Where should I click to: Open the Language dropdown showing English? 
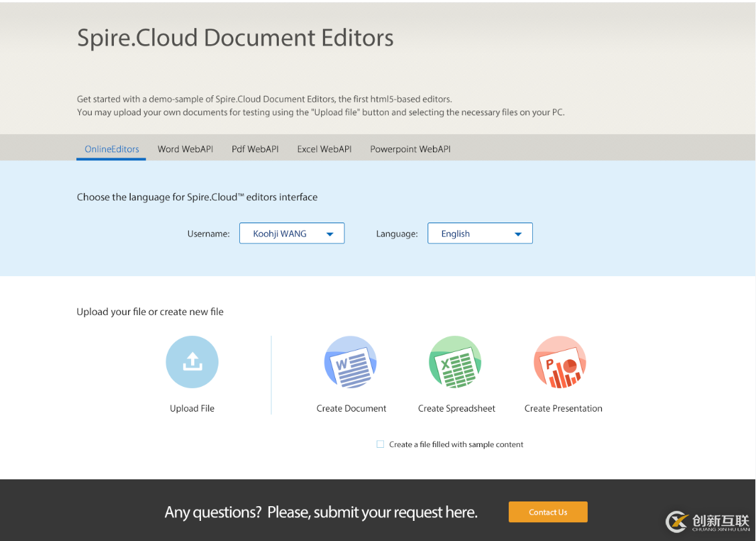pos(481,233)
